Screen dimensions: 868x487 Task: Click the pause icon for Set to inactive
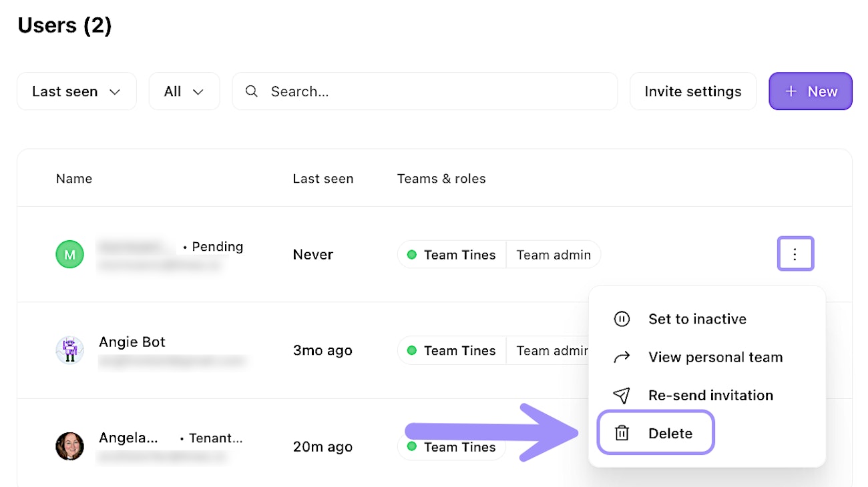(622, 319)
